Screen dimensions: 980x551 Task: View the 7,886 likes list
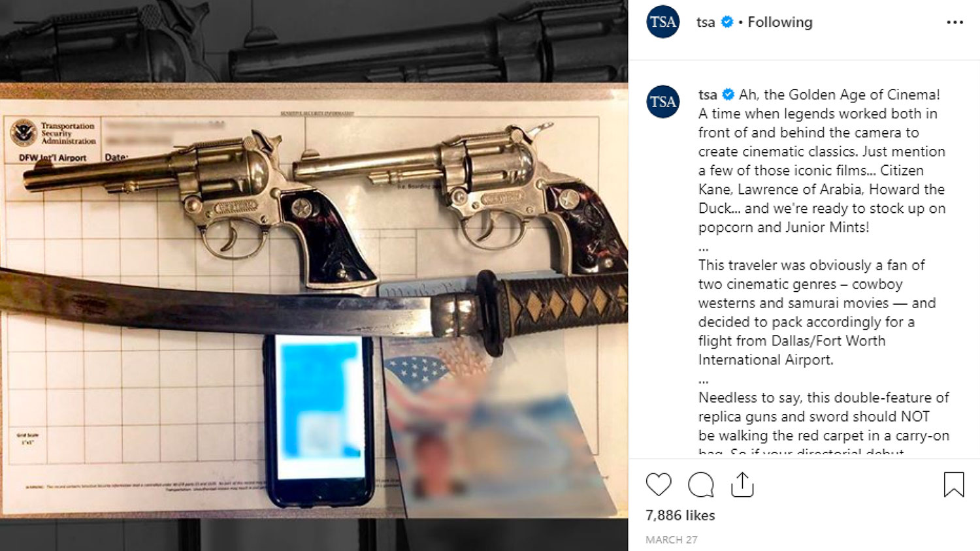point(680,515)
